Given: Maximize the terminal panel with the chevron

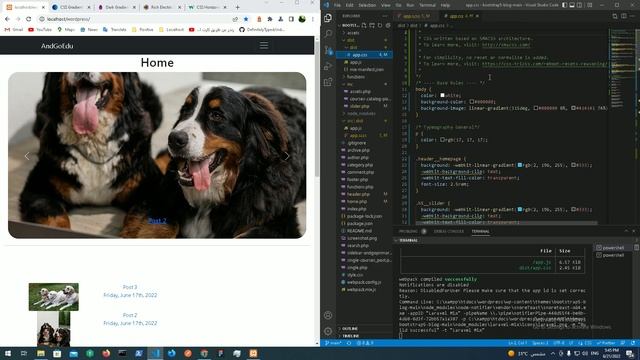Looking at the screenshot, I should pos(626,231).
